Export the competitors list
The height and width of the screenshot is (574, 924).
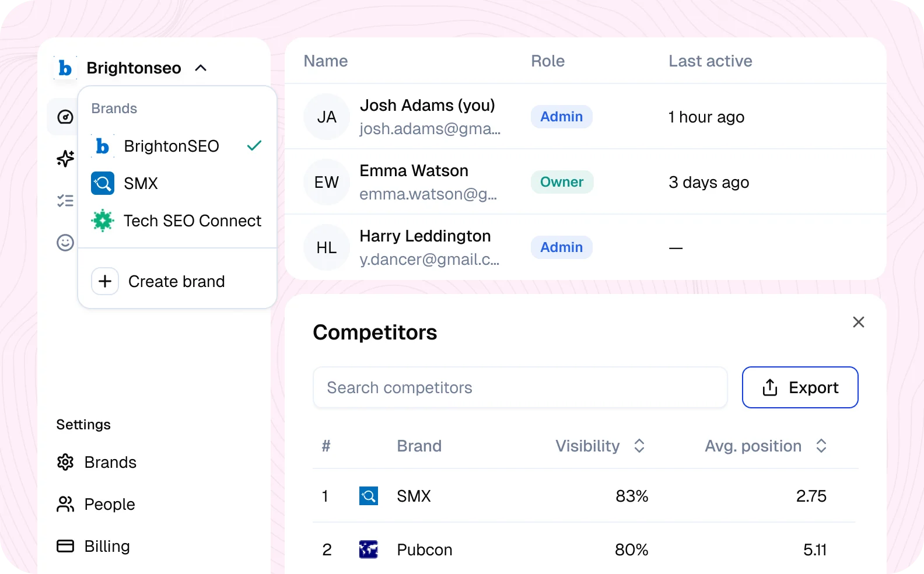coord(800,387)
